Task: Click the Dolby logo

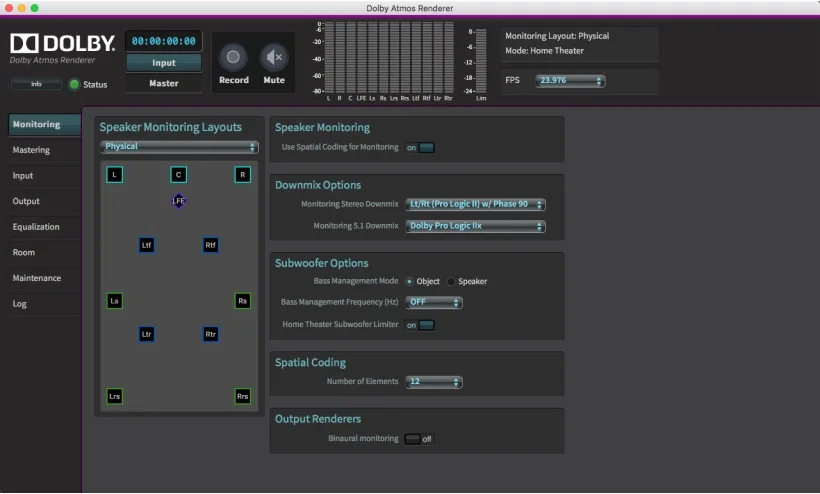Action: tap(62, 43)
